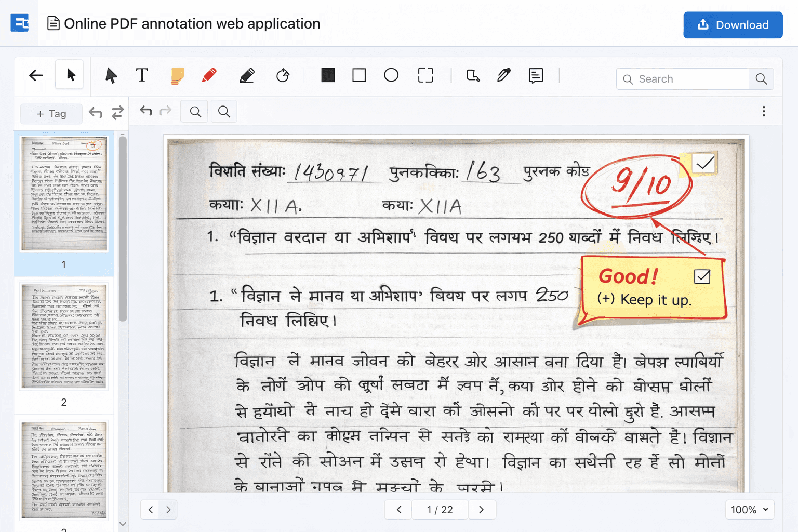This screenshot has height=532, width=798.
Task: Toggle the checkbox in the Good! note
Action: [702, 276]
